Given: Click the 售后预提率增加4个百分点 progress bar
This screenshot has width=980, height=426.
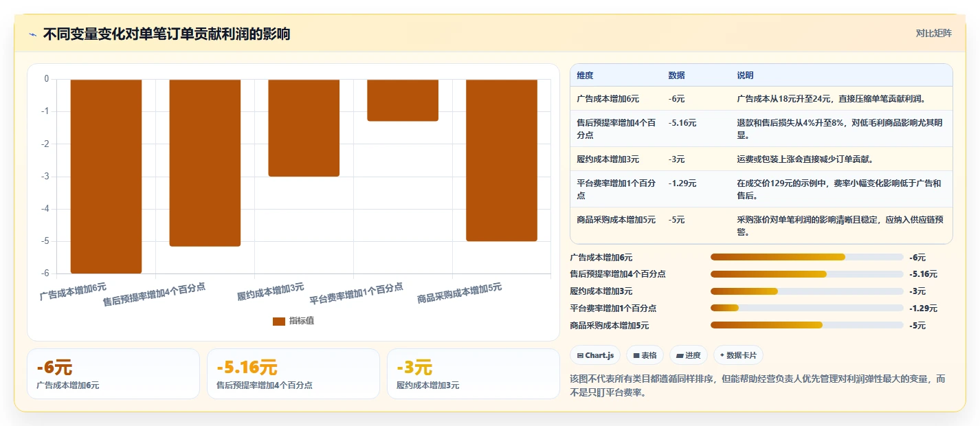Looking at the screenshot, I should pos(807,273).
